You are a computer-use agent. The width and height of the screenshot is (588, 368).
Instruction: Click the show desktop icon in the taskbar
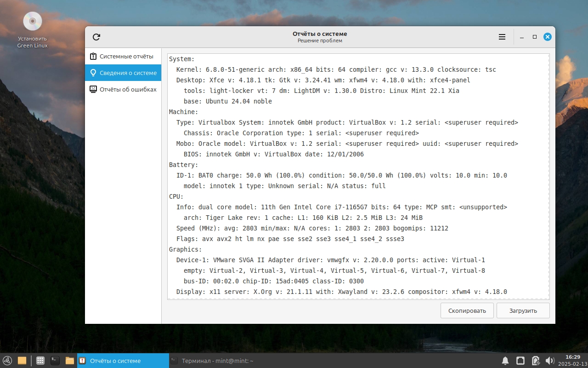click(22, 361)
